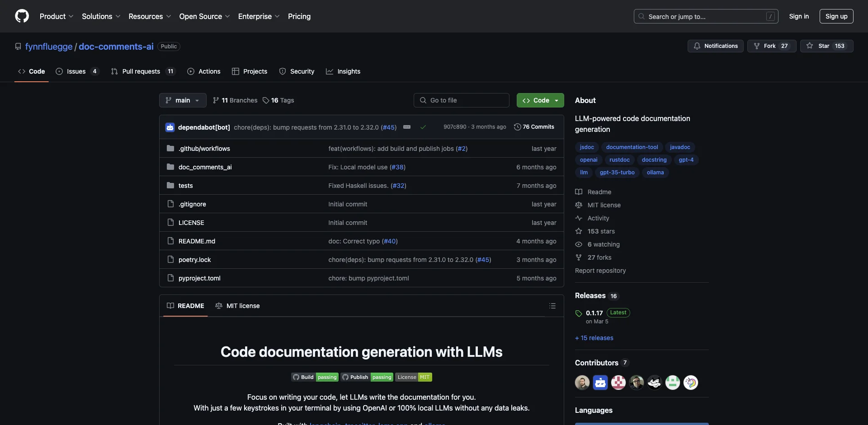Click the GitHub logo icon

point(22,16)
